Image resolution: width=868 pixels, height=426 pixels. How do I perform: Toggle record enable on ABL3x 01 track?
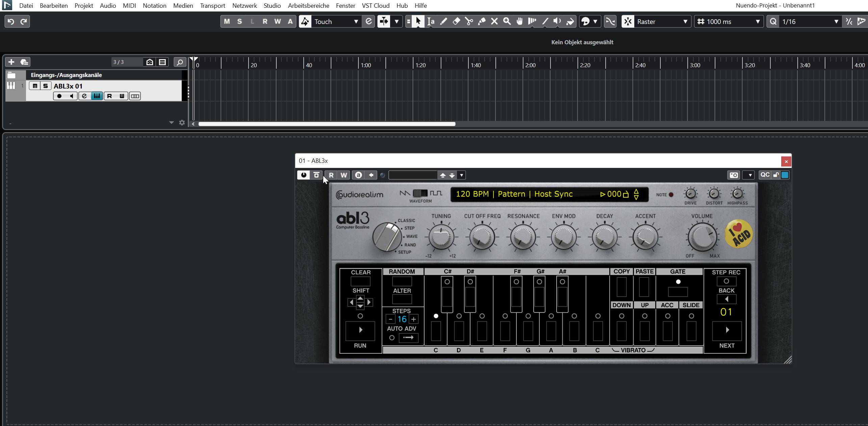point(59,96)
